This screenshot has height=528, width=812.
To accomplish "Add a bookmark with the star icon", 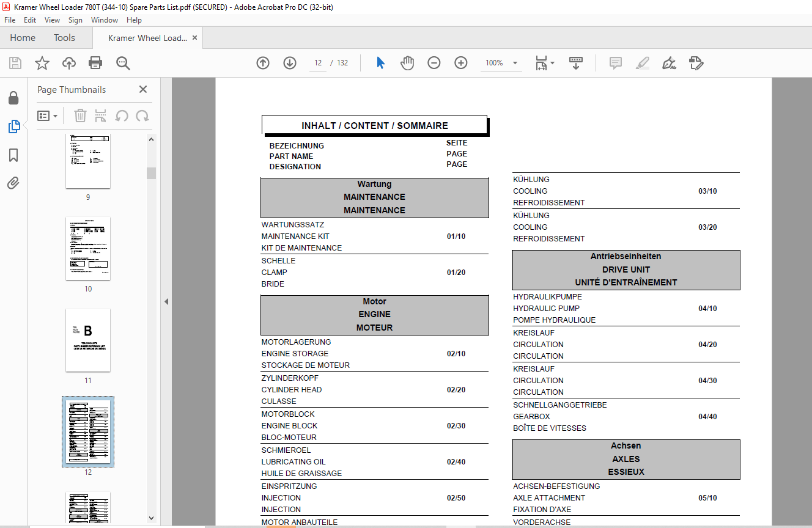I will [x=42, y=63].
